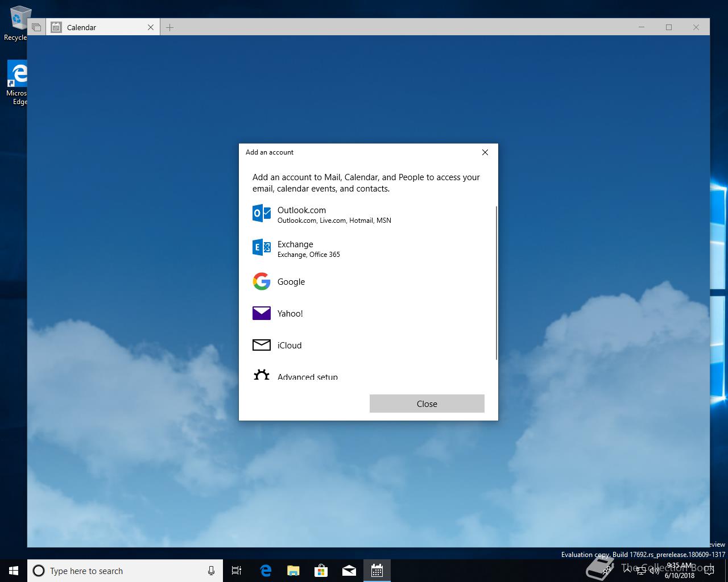The image size is (728, 582).
Task: Click the Calendar app taskbar icon
Action: (x=377, y=571)
